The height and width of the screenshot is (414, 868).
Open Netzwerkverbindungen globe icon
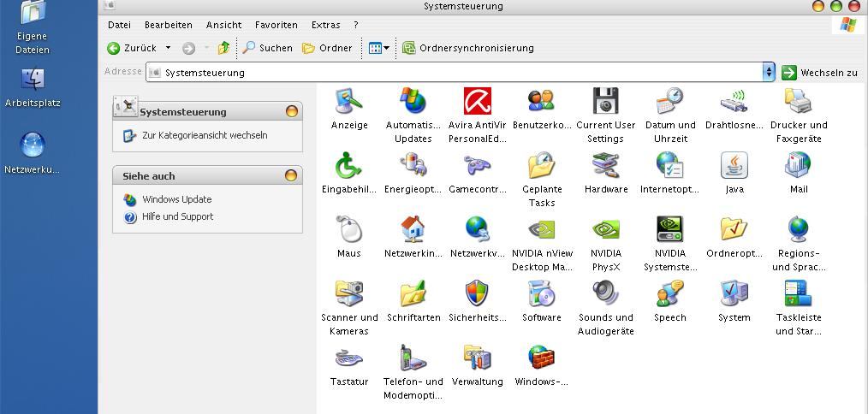tap(477, 230)
